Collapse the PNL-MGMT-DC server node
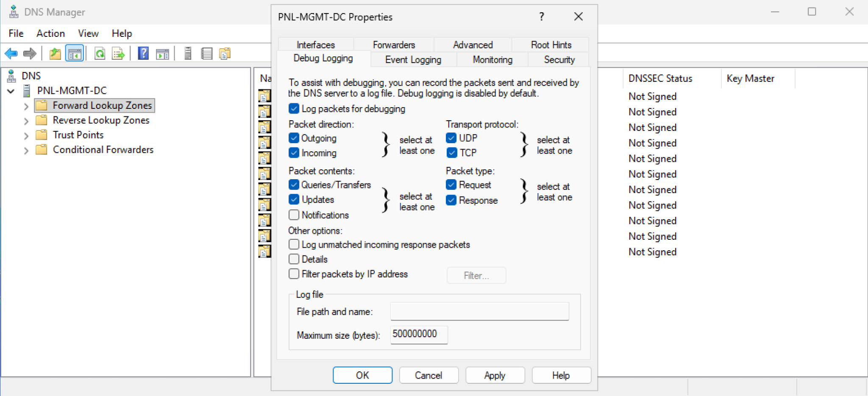Viewport: 868px width, 396px height. (x=11, y=91)
